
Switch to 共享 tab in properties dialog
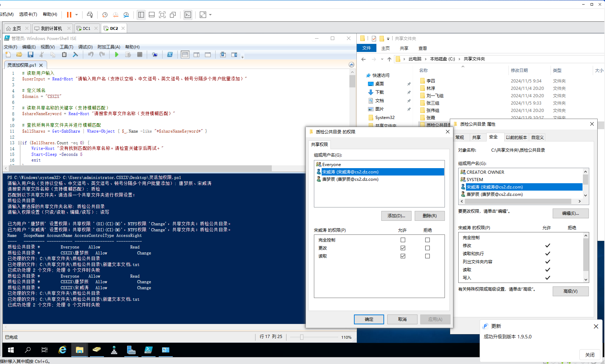pos(476,137)
